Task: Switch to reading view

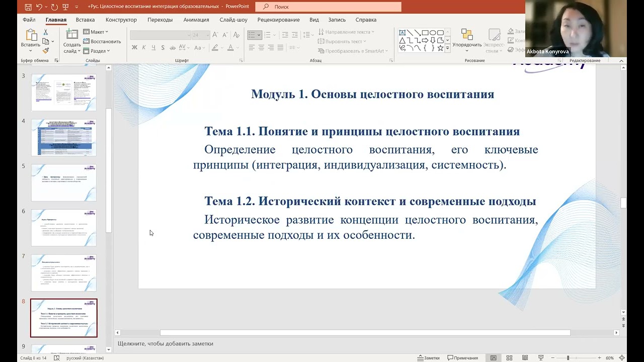Action: click(x=525, y=358)
